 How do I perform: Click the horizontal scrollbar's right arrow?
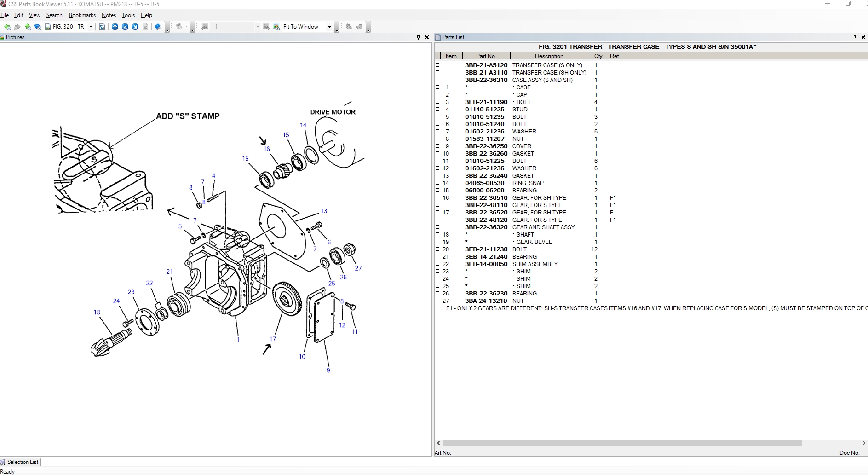pos(864,443)
